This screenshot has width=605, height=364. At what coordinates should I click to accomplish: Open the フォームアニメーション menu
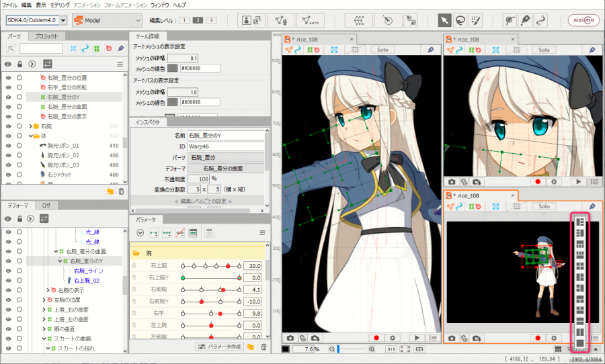coord(126,5)
